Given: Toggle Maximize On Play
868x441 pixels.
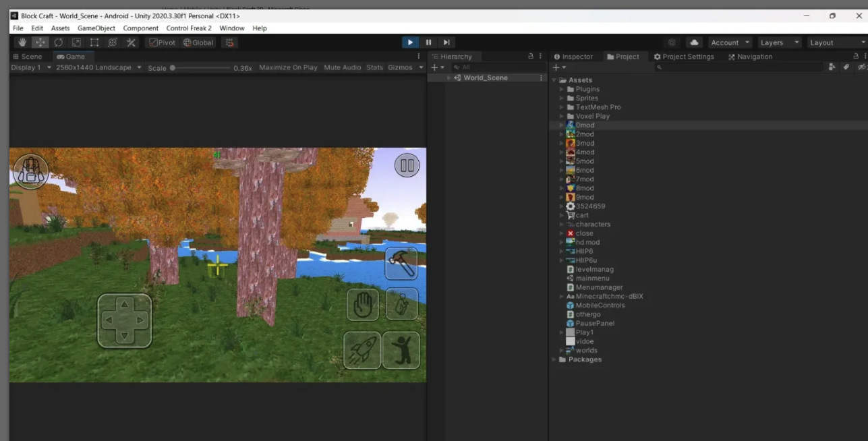Looking at the screenshot, I should [288, 67].
